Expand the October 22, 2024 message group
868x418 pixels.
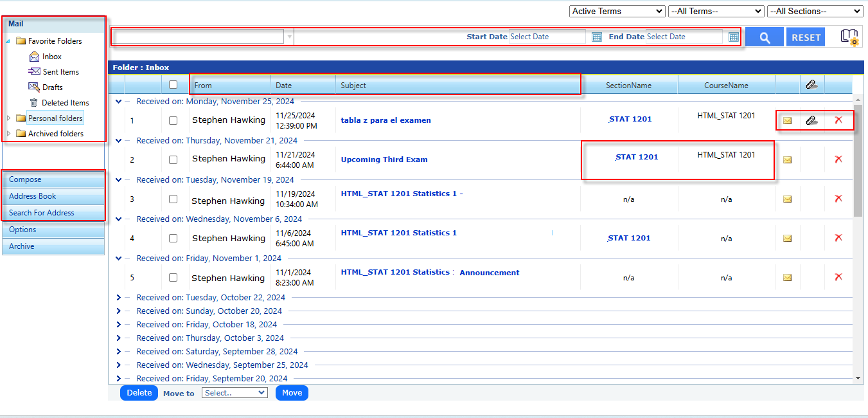tap(118, 298)
